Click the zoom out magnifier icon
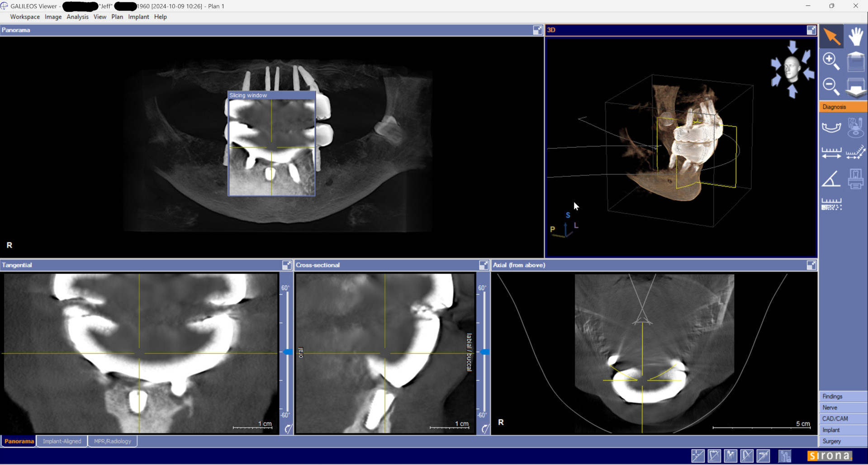This screenshot has height=465, width=868. pyautogui.click(x=831, y=86)
